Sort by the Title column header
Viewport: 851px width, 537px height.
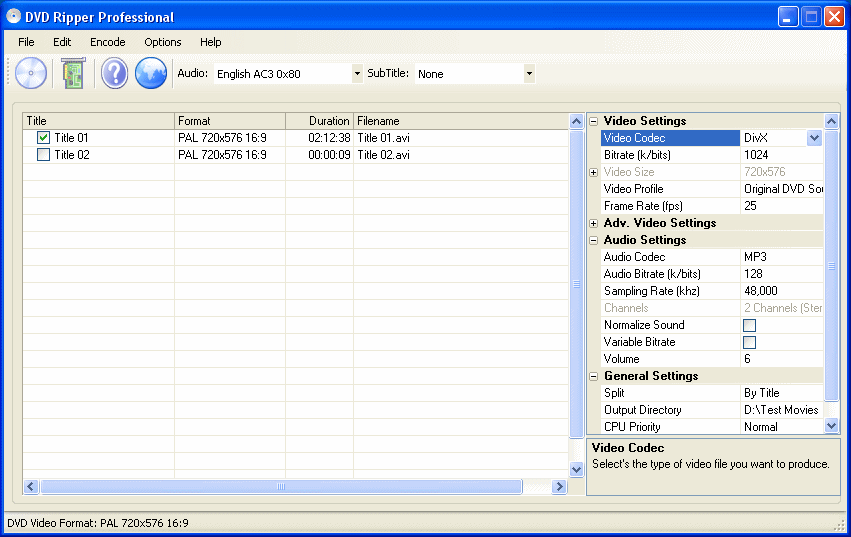98,121
